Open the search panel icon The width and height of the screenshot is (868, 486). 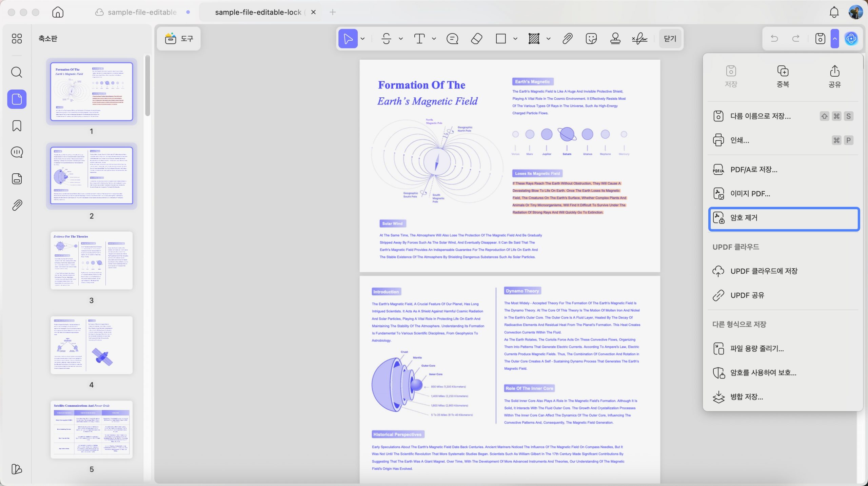[x=17, y=72]
